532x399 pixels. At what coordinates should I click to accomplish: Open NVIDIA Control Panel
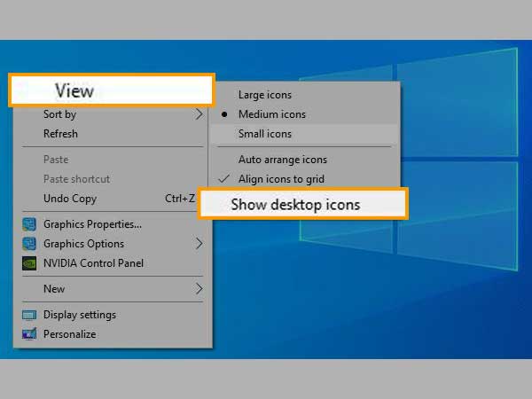112,263
